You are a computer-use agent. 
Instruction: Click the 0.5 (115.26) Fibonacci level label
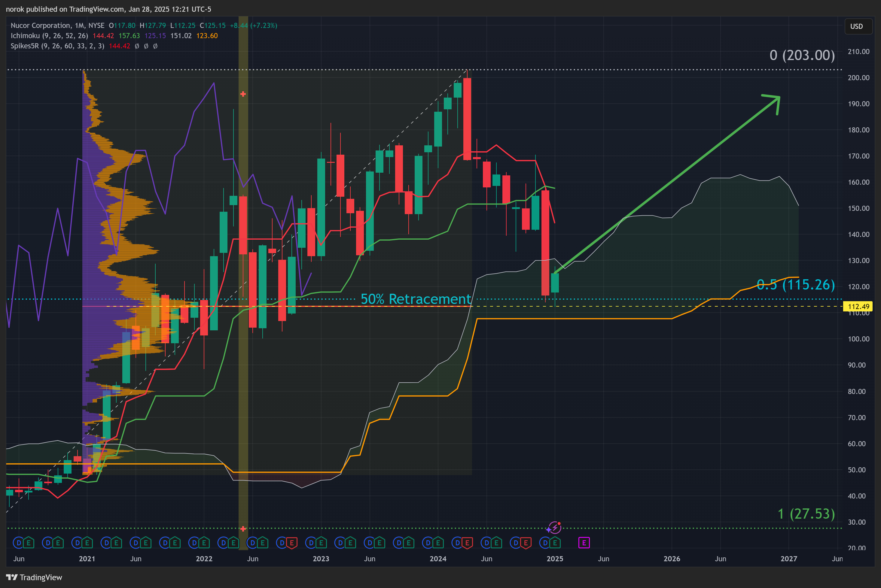(796, 285)
